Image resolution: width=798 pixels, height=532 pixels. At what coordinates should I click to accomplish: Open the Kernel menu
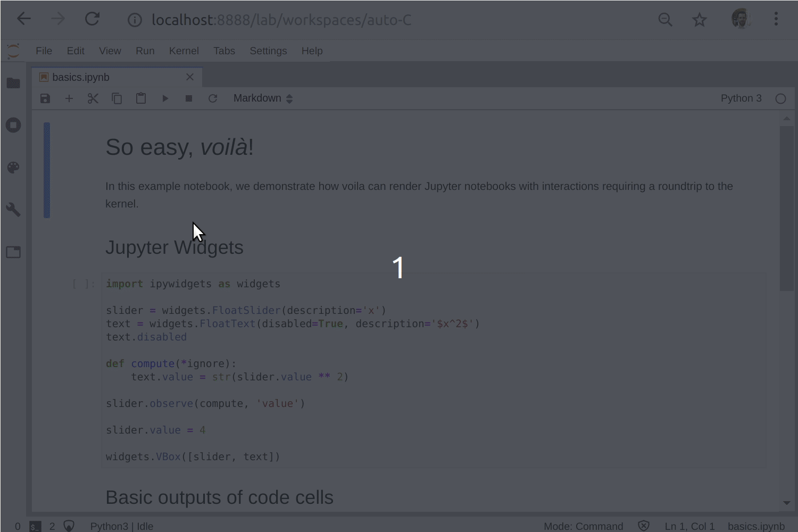pyautogui.click(x=184, y=51)
